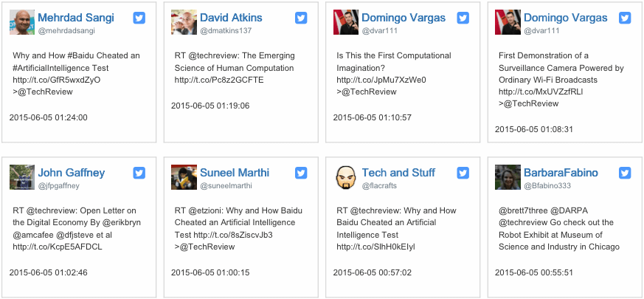The height and width of the screenshot is (299, 644).
Task: Click Twitter icon on David Atkins card
Action: (x=301, y=18)
